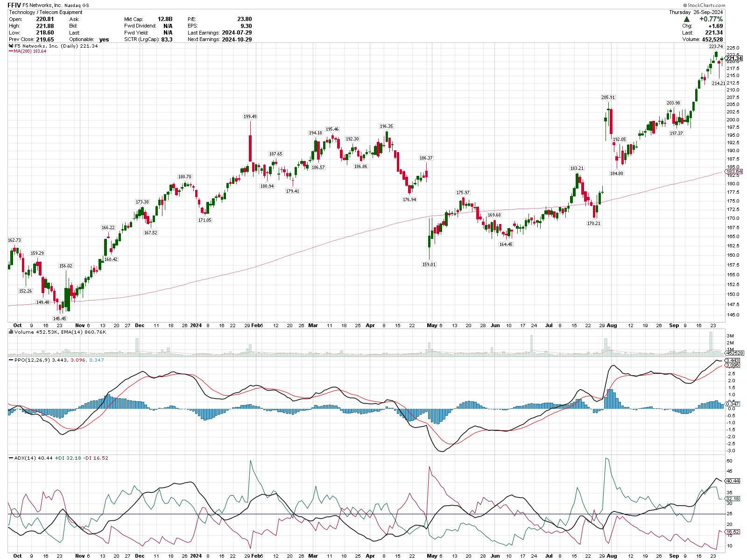Image resolution: width=747 pixels, height=560 pixels.
Task: Select the Low value 218.60
Action: pyautogui.click(x=45, y=33)
